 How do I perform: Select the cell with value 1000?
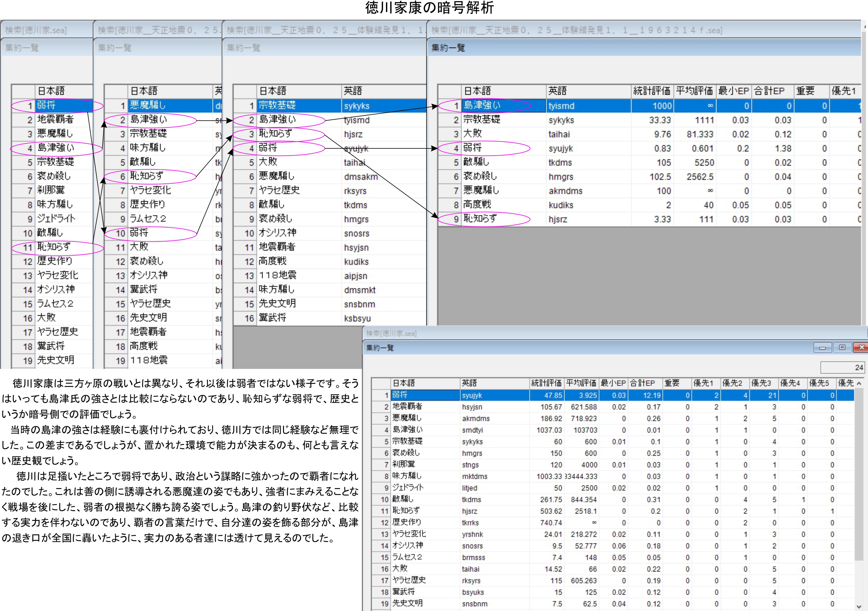coord(652,106)
